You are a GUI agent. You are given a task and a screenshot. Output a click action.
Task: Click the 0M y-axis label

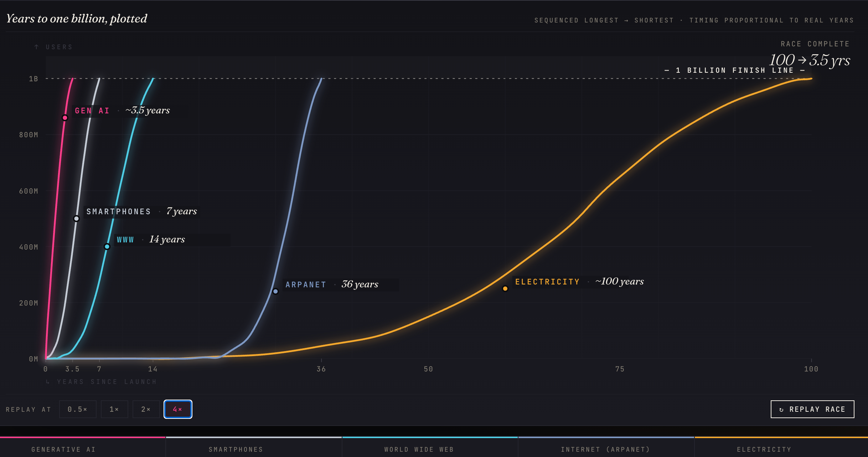click(33, 359)
